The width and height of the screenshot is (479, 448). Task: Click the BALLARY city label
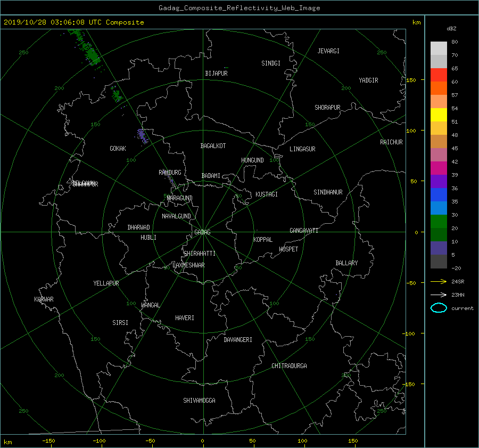pos(346,263)
